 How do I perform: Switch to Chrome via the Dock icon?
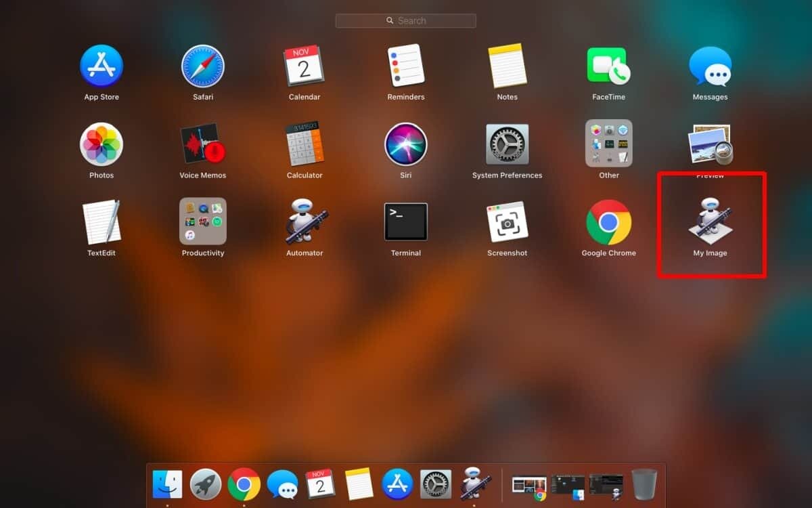pos(244,484)
